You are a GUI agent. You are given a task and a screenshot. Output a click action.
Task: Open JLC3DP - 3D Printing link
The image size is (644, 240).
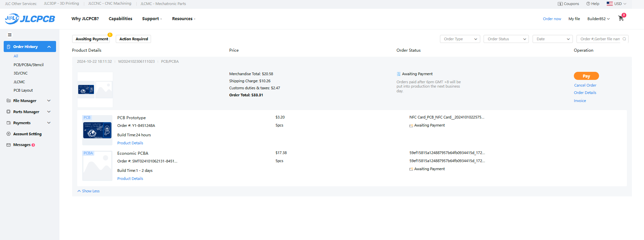(61, 3)
